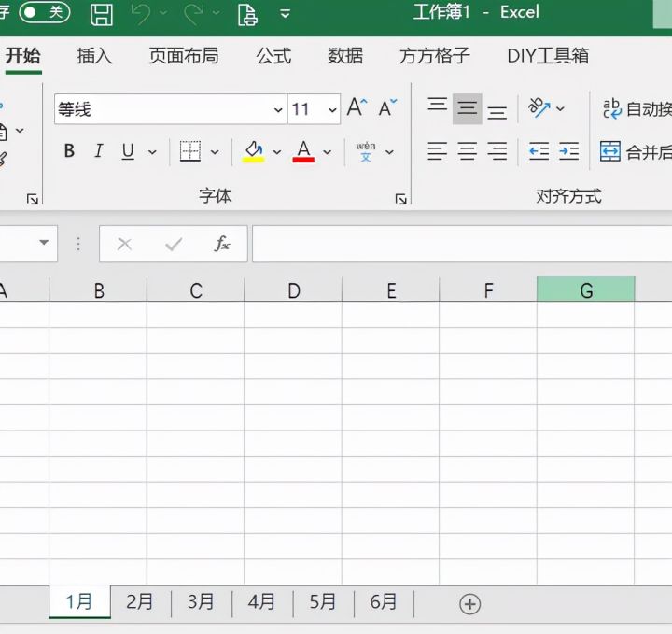Click the Save floppy disk icon
Image resolution: width=672 pixels, height=634 pixels.
[102, 14]
